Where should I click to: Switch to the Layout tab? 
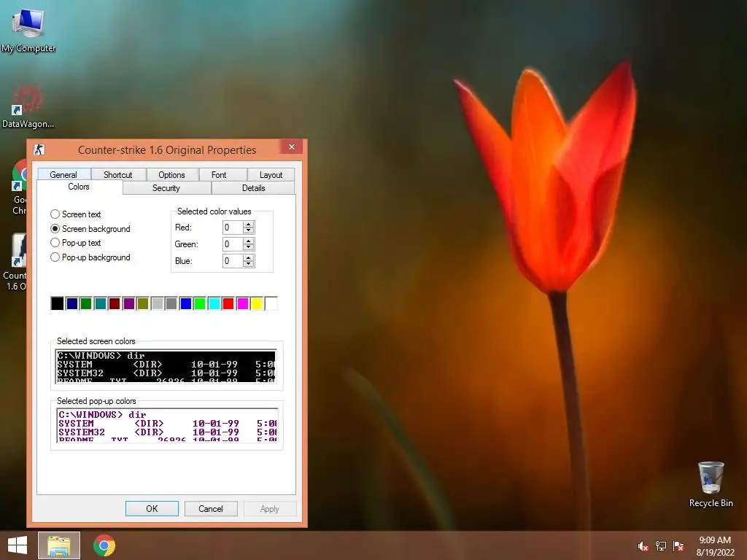(x=271, y=175)
